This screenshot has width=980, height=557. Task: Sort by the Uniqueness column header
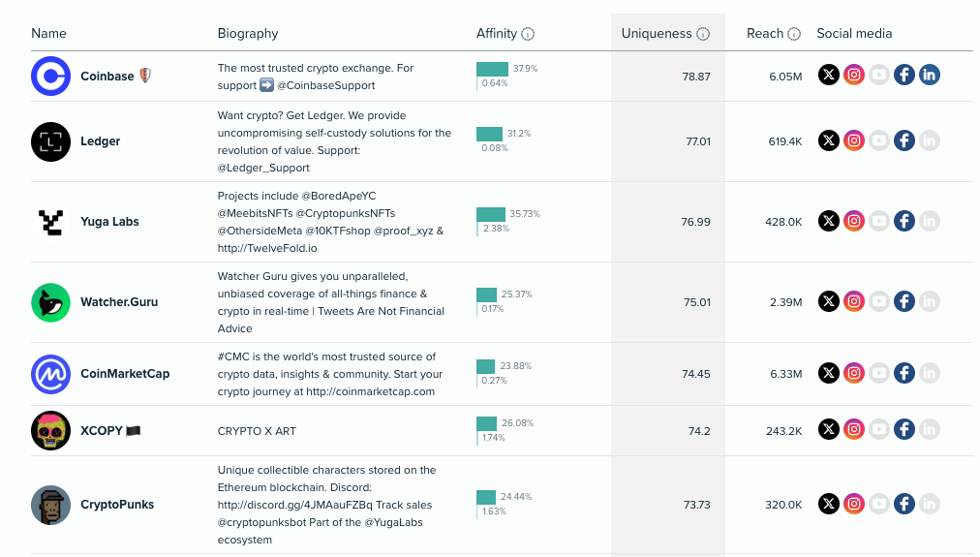(x=657, y=33)
